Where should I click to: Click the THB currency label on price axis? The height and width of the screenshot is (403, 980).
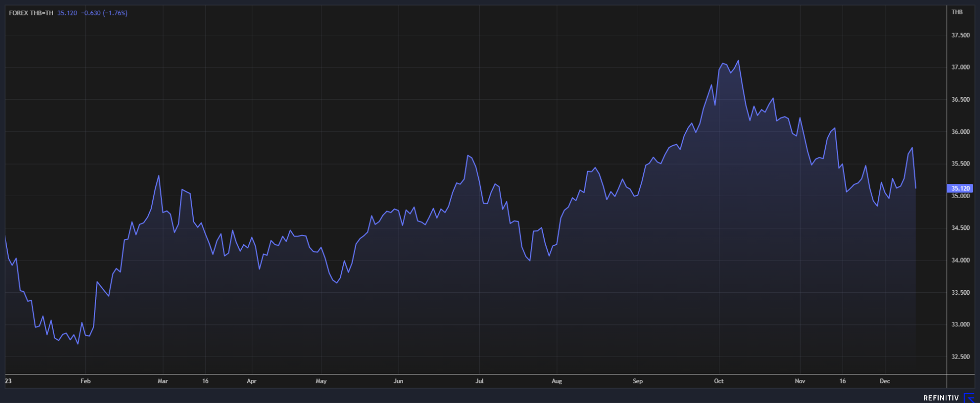[x=957, y=12]
